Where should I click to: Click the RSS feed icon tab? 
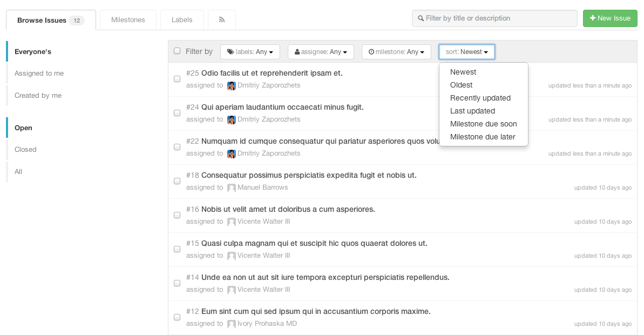tap(221, 20)
